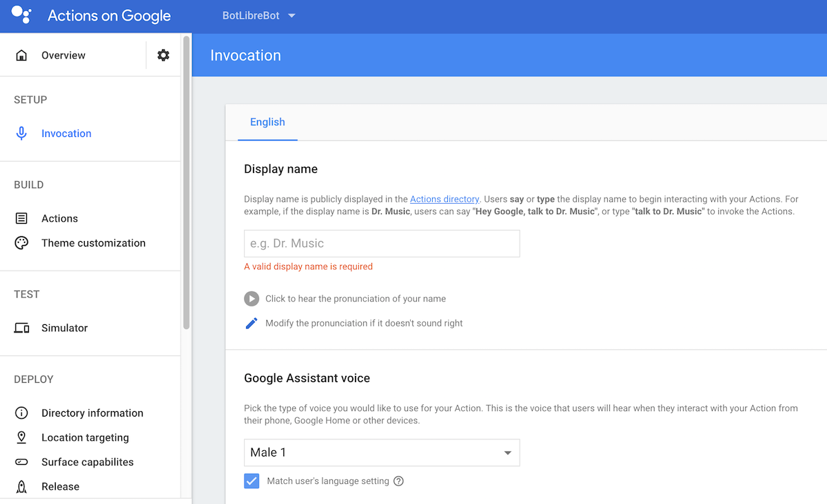Click the list icon beside Actions
The width and height of the screenshot is (827, 504).
tap(21, 218)
